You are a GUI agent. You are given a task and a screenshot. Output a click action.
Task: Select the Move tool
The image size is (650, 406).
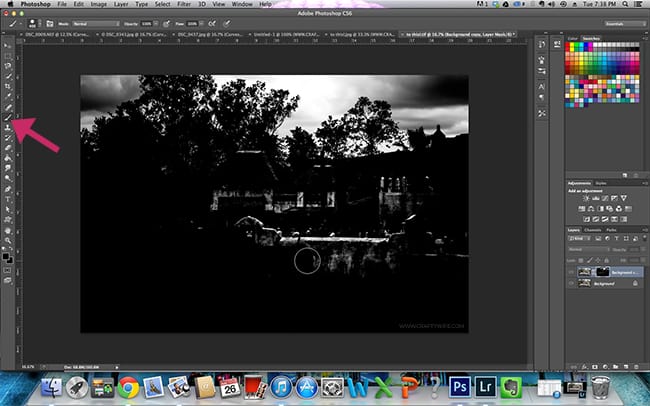[x=7, y=46]
